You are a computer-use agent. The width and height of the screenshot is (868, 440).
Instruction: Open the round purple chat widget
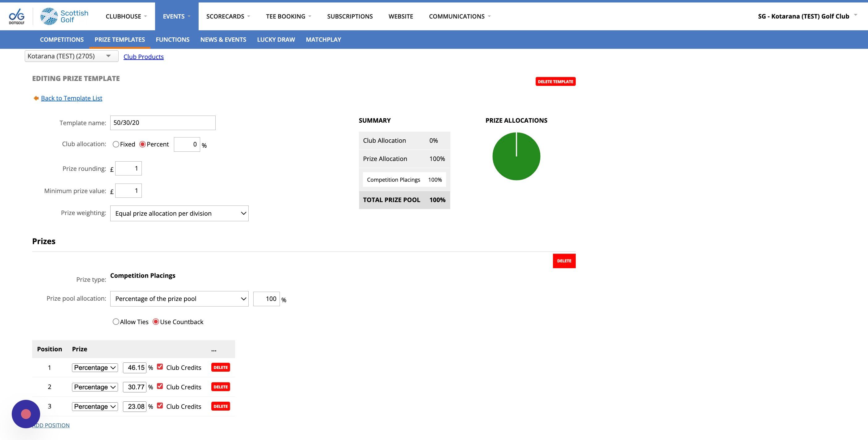(x=26, y=414)
